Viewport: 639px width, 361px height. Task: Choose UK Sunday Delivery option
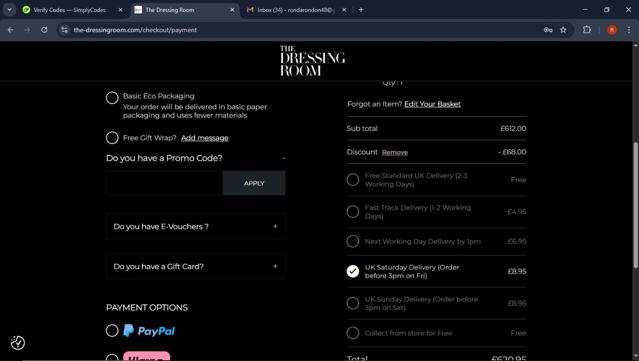click(x=353, y=303)
